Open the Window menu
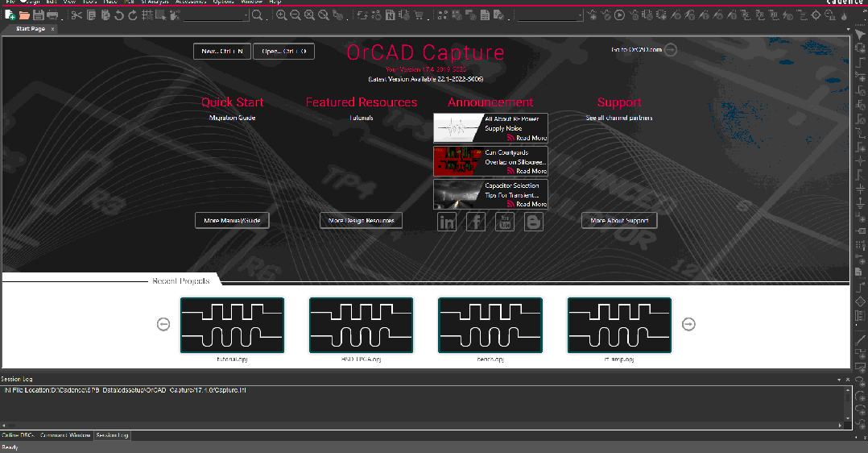 [x=252, y=2]
